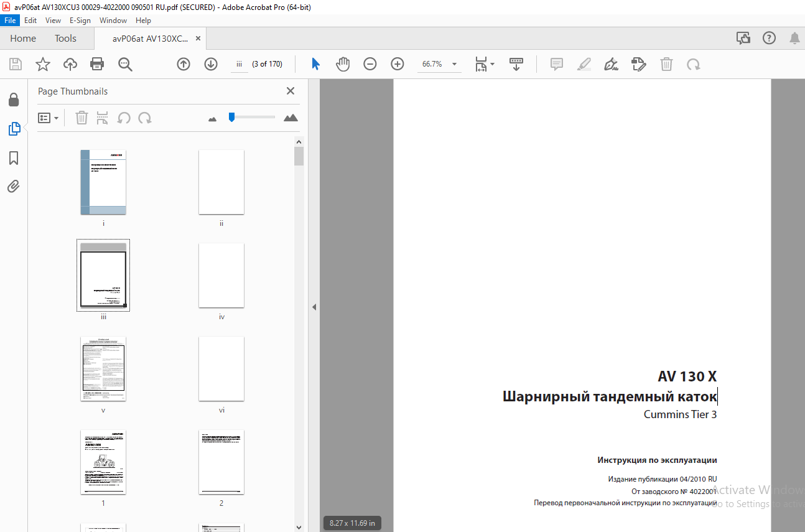Select the avP06at AV130XC document tab
This screenshot has height=532, width=805.
point(150,39)
